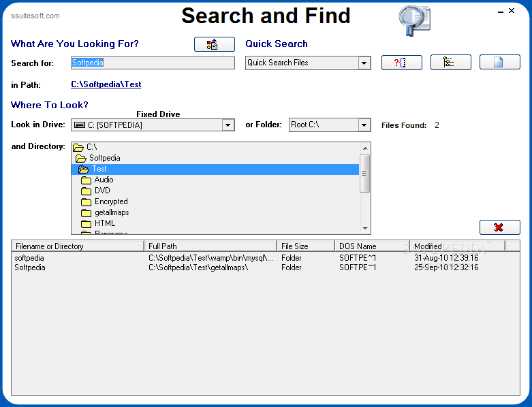
Task: Click the Encrypted folder icon
Action: pyautogui.click(x=87, y=201)
